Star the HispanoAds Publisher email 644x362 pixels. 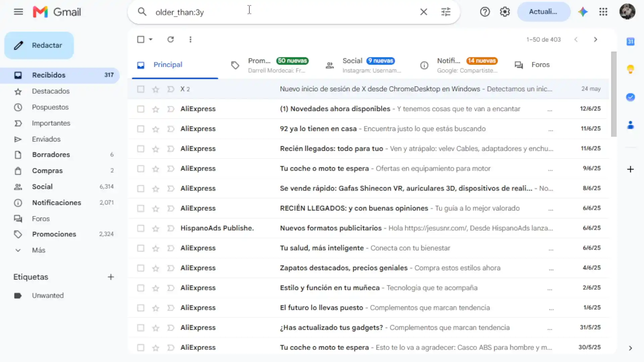(x=155, y=228)
